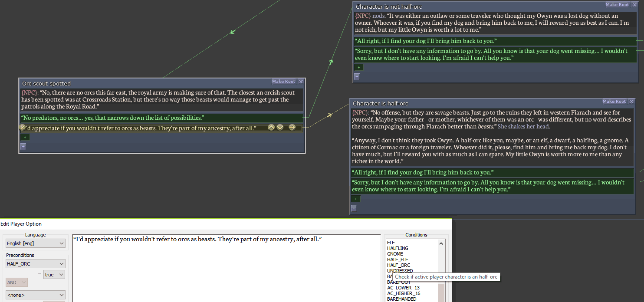Make Character is not half-orc the root
The image size is (644, 302).
point(617,5)
